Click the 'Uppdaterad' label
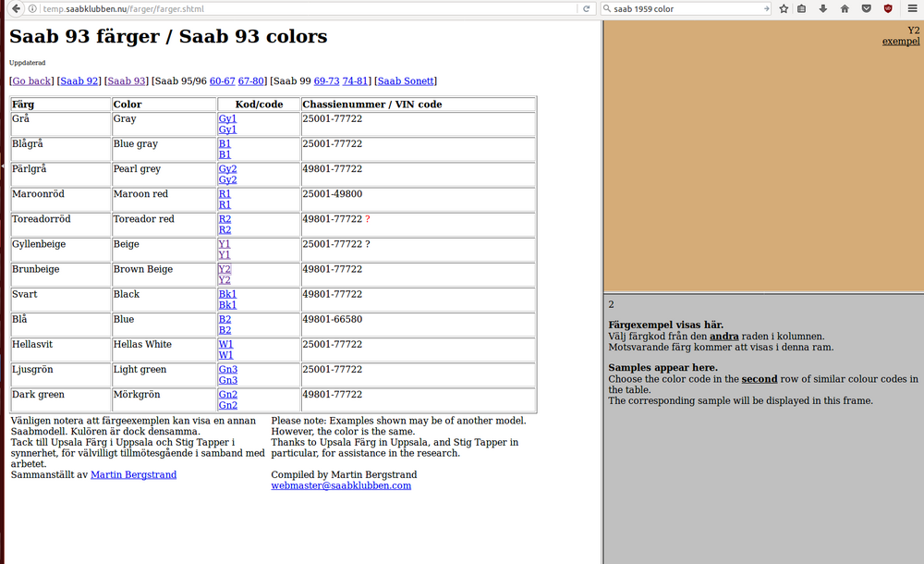The image size is (924, 564). point(27,63)
